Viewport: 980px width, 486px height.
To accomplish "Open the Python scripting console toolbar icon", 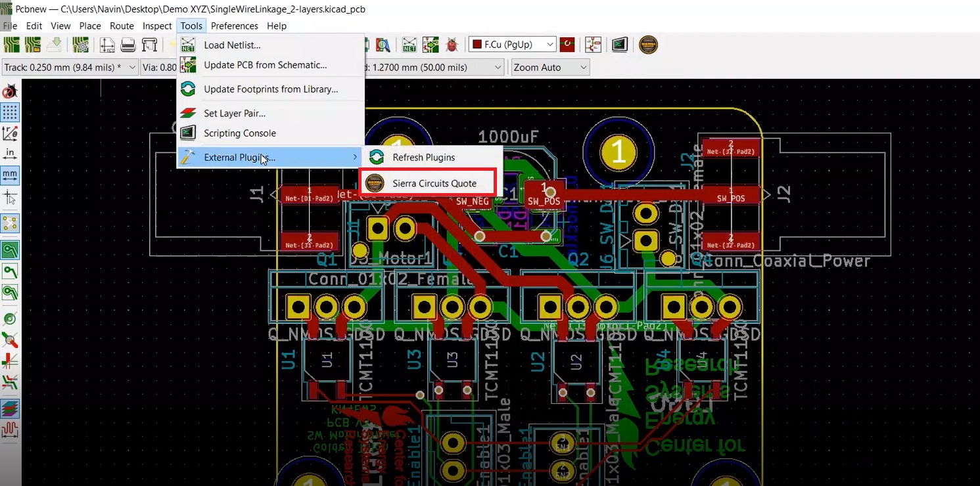I will pos(619,45).
